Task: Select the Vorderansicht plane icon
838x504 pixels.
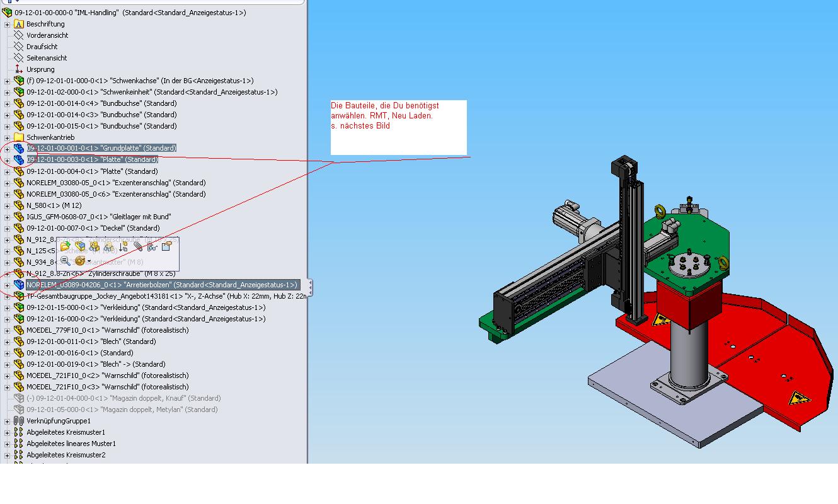Action: tap(19, 35)
